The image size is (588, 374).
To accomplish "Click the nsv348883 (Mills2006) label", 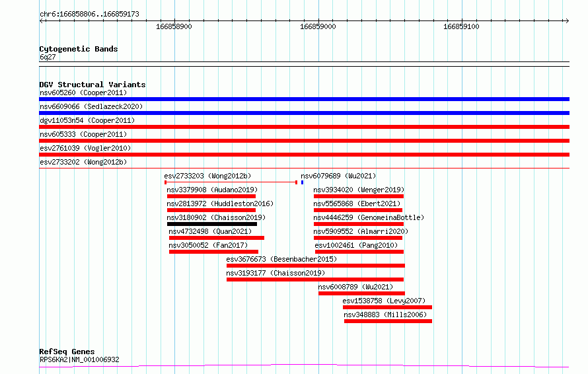I will click(385, 315).
